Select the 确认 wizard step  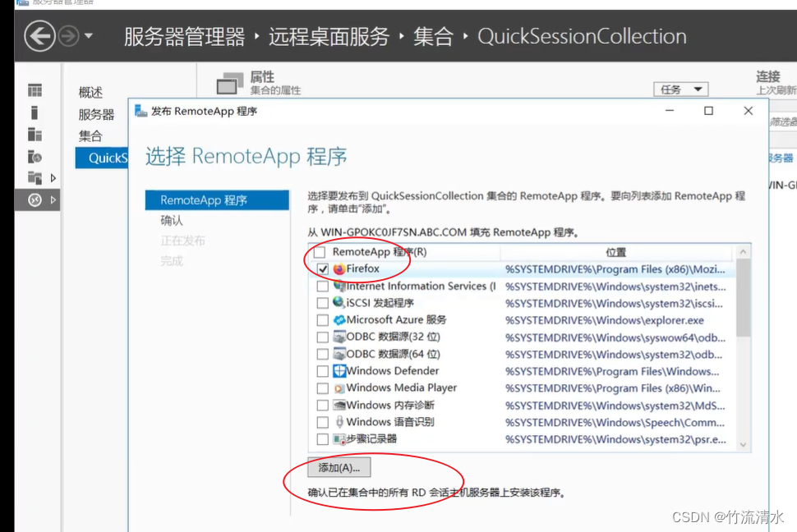pyautogui.click(x=171, y=221)
